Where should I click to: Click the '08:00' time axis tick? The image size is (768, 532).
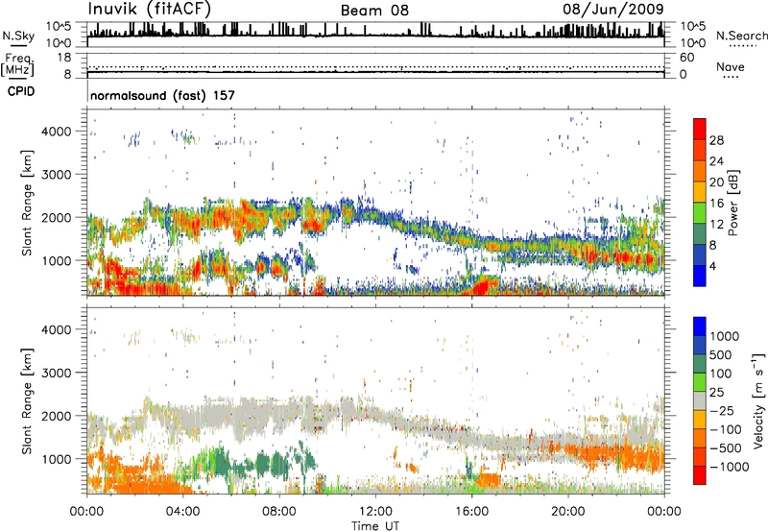click(279, 512)
